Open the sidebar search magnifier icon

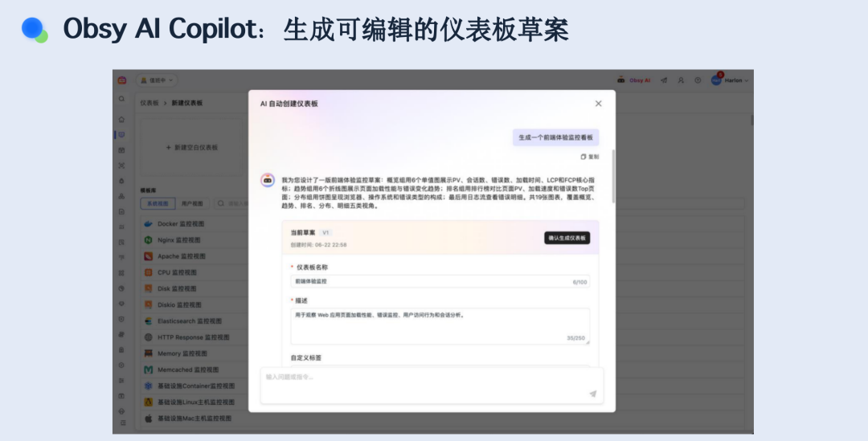122,99
